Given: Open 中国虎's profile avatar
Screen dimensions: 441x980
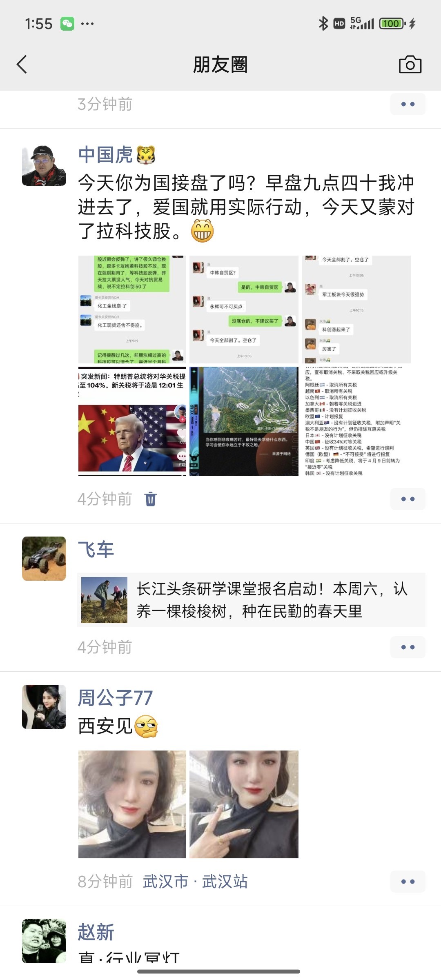Looking at the screenshot, I should tap(44, 165).
